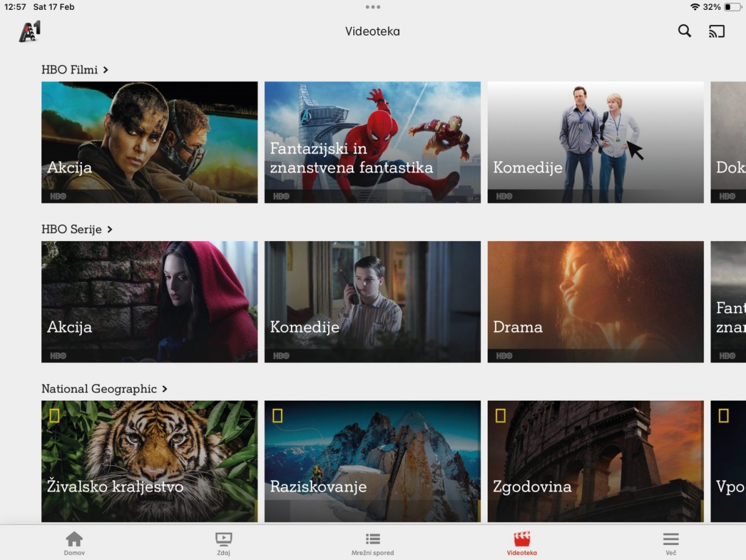The width and height of the screenshot is (746, 560).
Task: Tap the A1 logo icon
Action: tap(30, 31)
